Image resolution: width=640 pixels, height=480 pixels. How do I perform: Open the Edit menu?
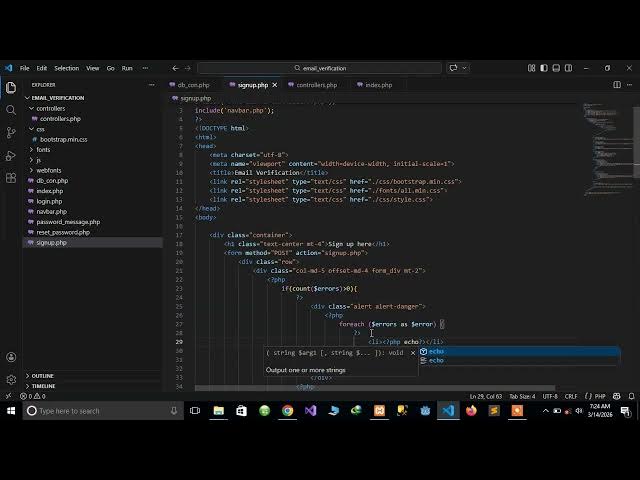(x=42, y=68)
